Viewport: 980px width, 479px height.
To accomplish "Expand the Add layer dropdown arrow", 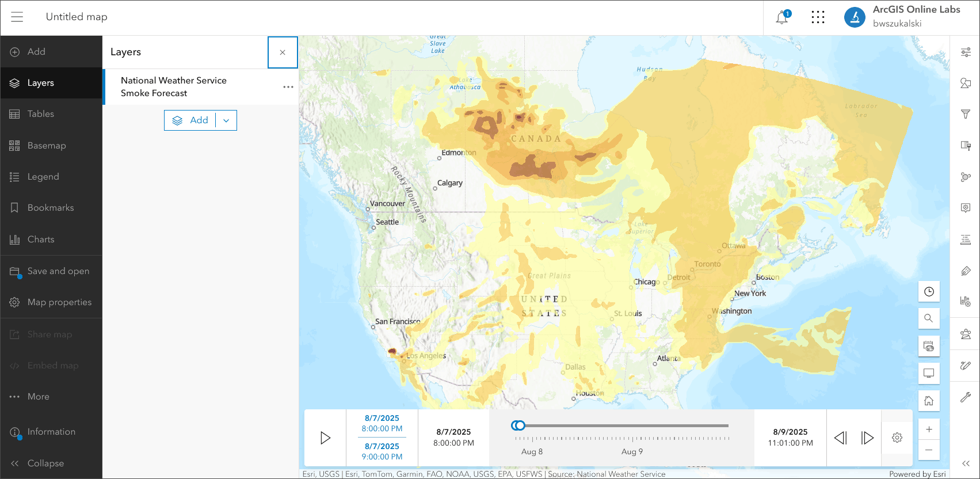I will click(226, 120).
